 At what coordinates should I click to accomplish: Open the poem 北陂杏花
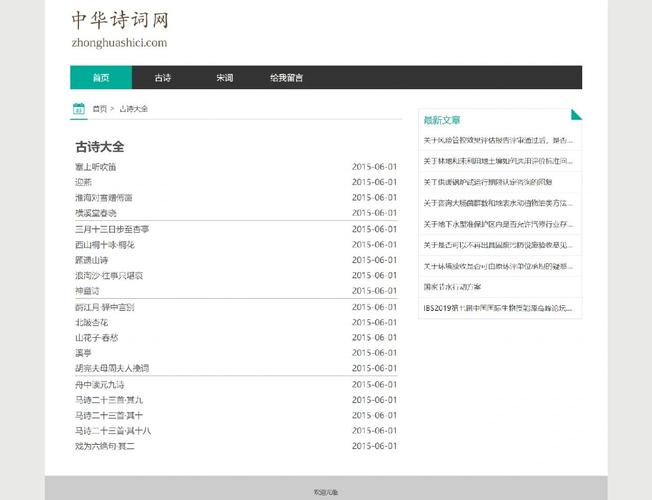pos(91,322)
